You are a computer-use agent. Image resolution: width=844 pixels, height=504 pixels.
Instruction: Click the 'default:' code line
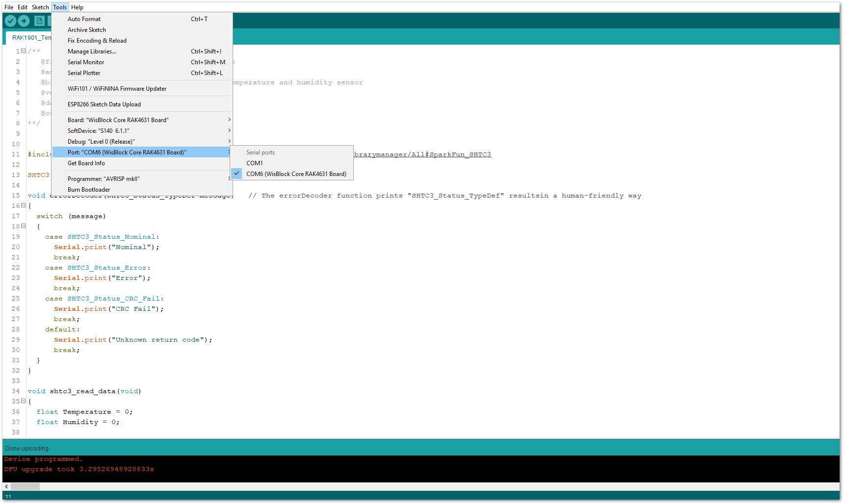click(62, 329)
